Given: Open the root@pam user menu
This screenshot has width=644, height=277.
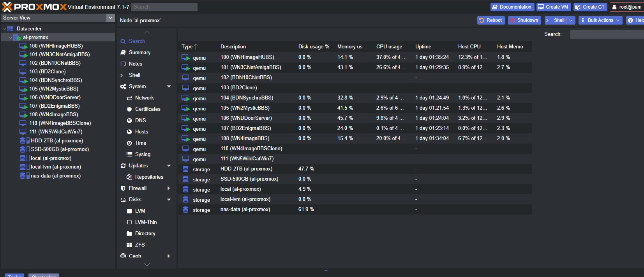Looking at the screenshot, I should pos(626,7).
